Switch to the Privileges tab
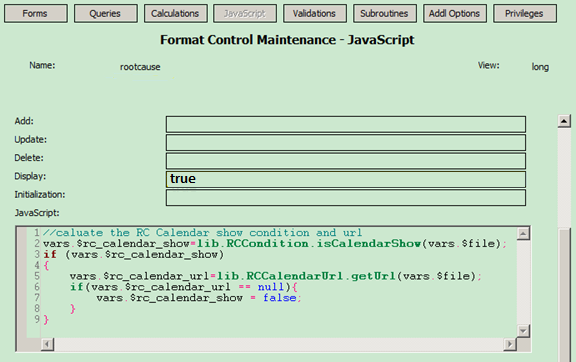The image size is (576, 362). (525, 14)
